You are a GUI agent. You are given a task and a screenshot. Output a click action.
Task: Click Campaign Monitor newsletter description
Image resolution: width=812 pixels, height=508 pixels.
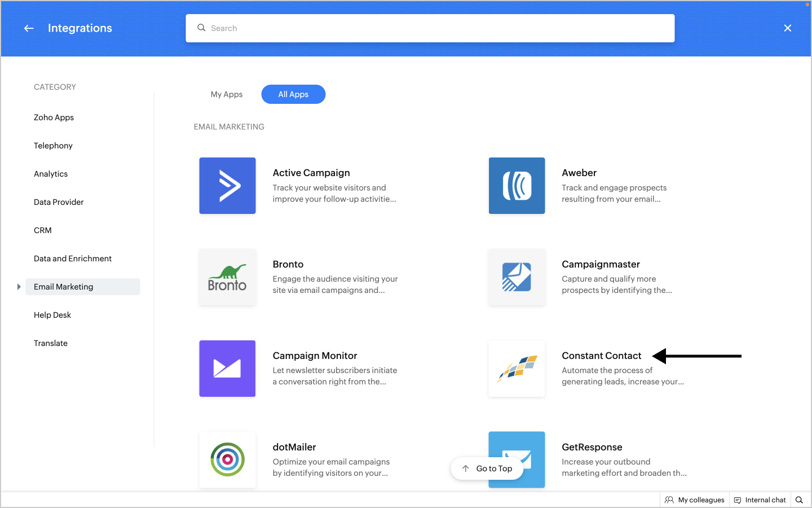pyautogui.click(x=335, y=376)
